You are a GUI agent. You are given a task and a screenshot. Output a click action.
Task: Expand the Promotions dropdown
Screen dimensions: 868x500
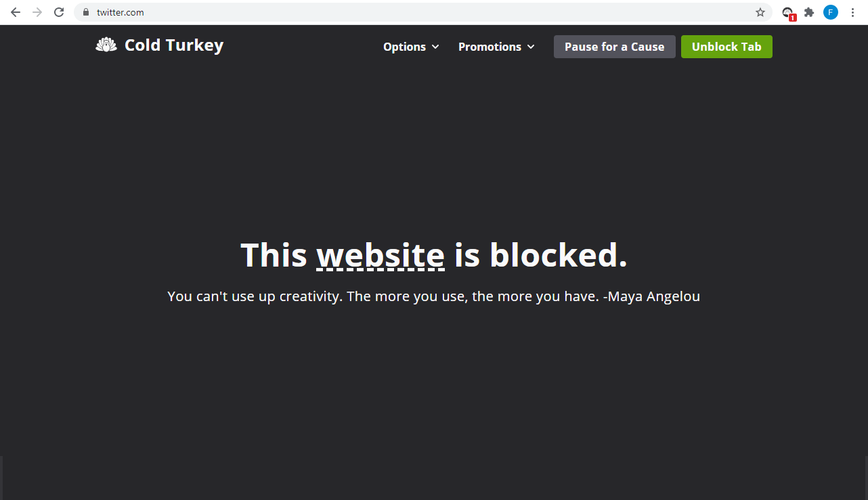(x=496, y=47)
